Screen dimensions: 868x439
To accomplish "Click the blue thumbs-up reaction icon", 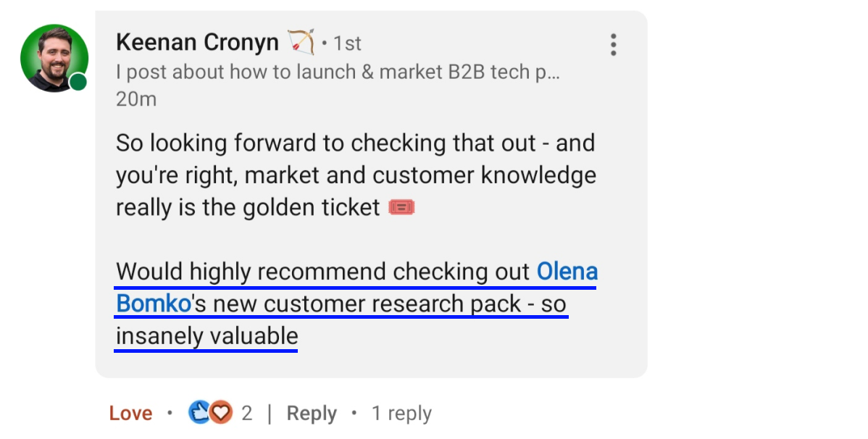I will [199, 413].
